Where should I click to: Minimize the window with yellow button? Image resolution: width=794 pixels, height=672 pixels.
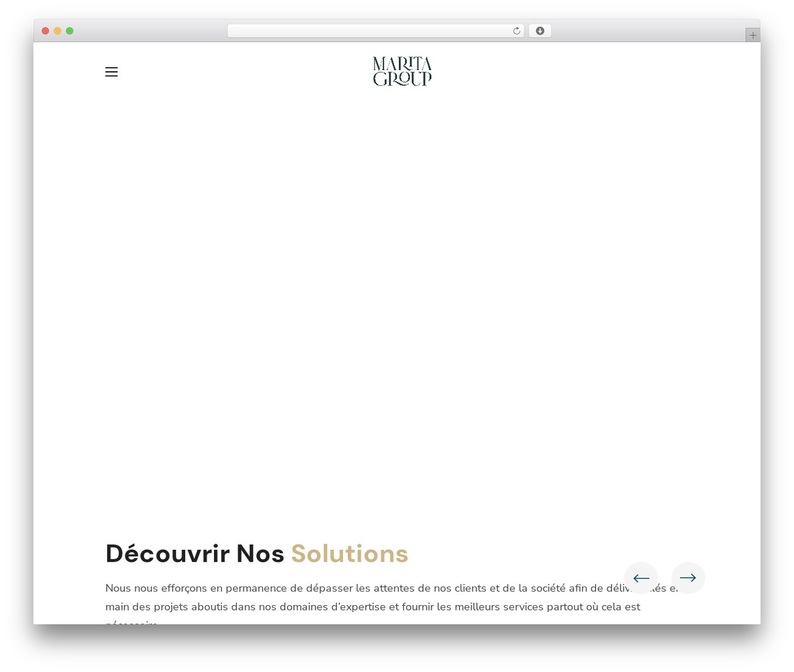click(57, 31)
